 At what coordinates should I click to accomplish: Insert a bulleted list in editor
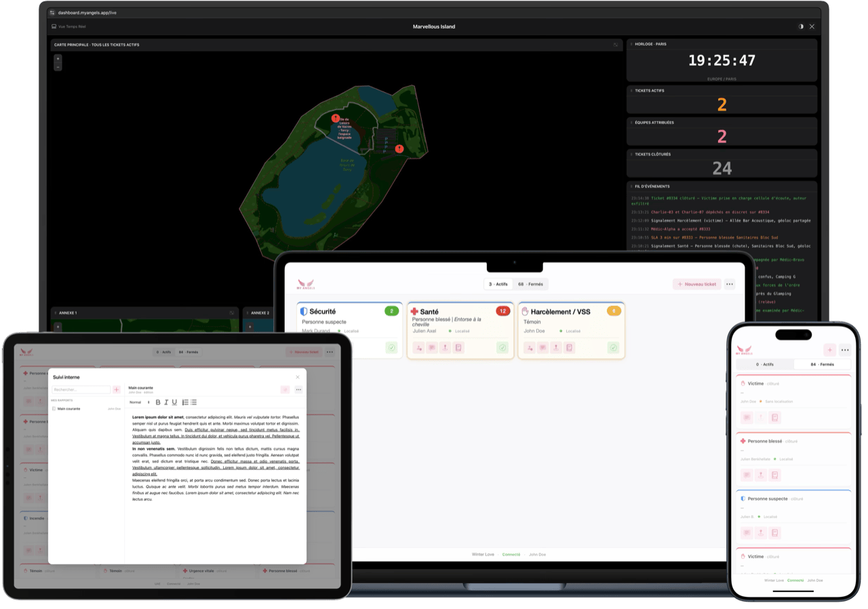pos(194,402)
